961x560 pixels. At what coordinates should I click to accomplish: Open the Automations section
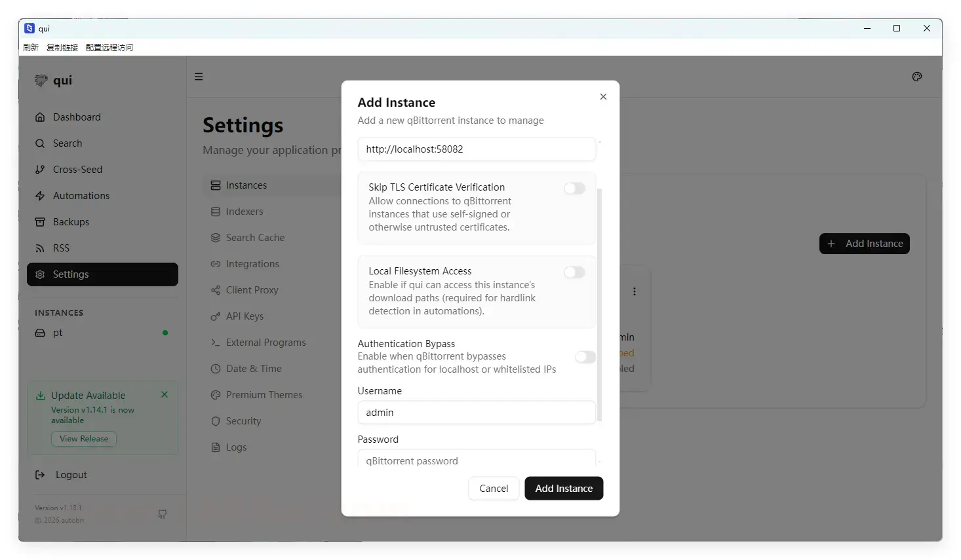point(81,196)
